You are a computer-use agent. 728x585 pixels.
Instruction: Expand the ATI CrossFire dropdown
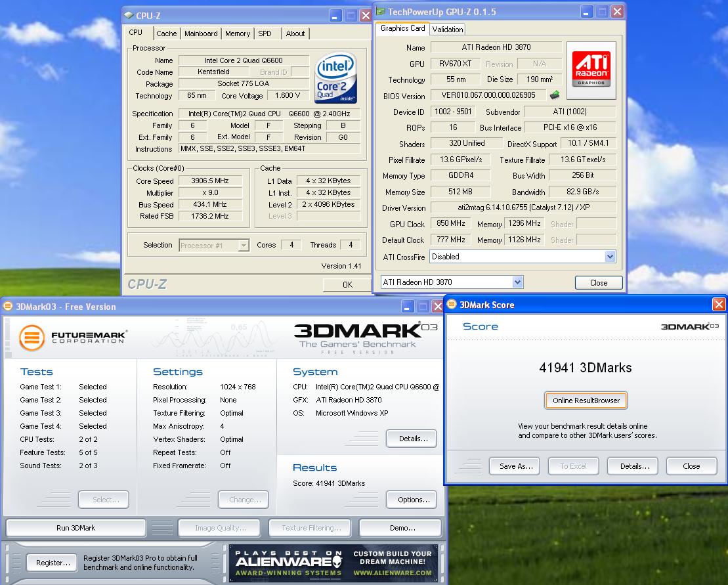[x=610, y=256]
